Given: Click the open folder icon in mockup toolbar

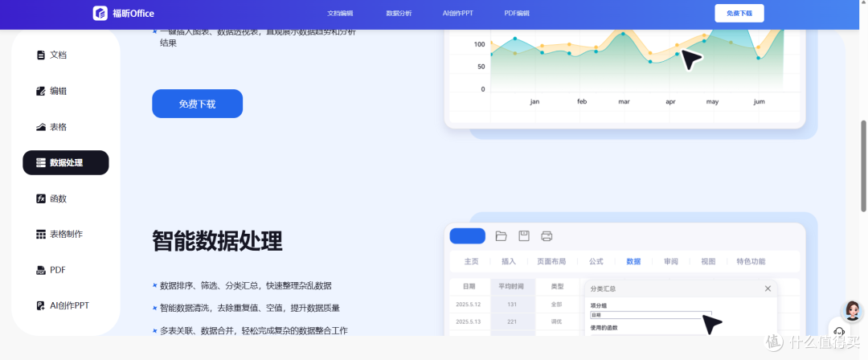Looking at the screenshot, I should [501, 236].
